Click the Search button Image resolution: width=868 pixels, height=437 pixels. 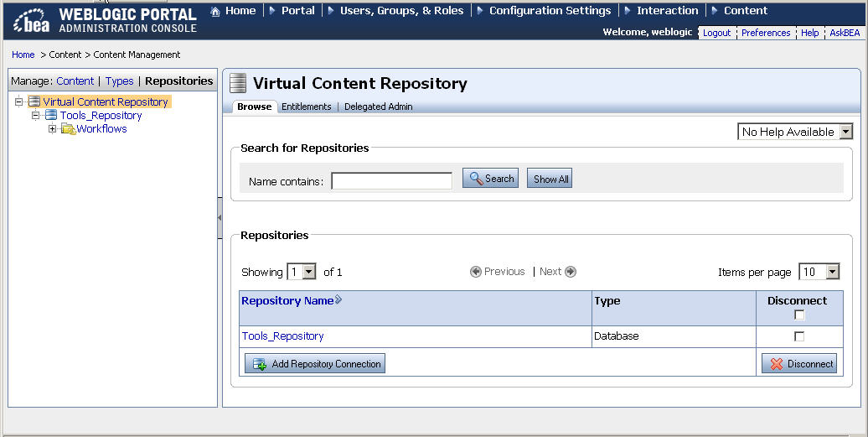click(490, 179)
